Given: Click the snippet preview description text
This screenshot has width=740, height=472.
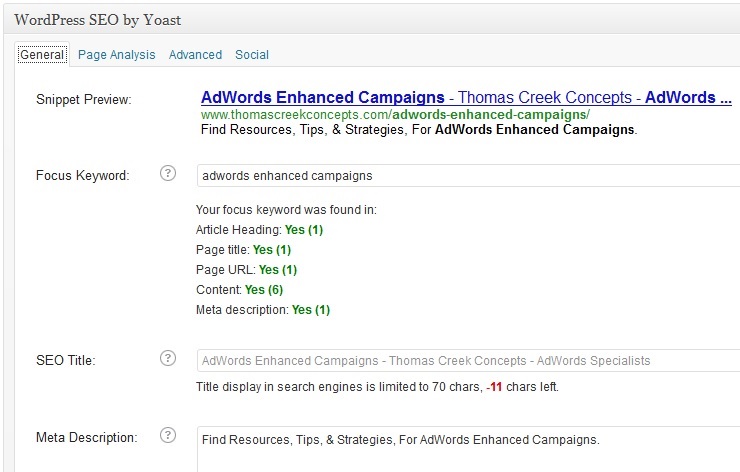Looking at the screenshot, I should point(419,130).
